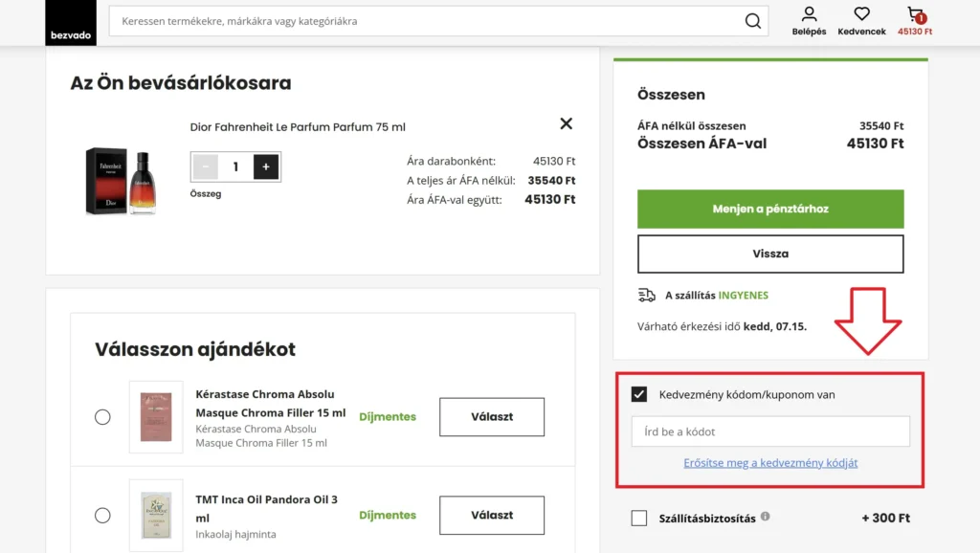Click the search magnifier icon
This screenshot has width=980, height=553.
click(752, 21)
